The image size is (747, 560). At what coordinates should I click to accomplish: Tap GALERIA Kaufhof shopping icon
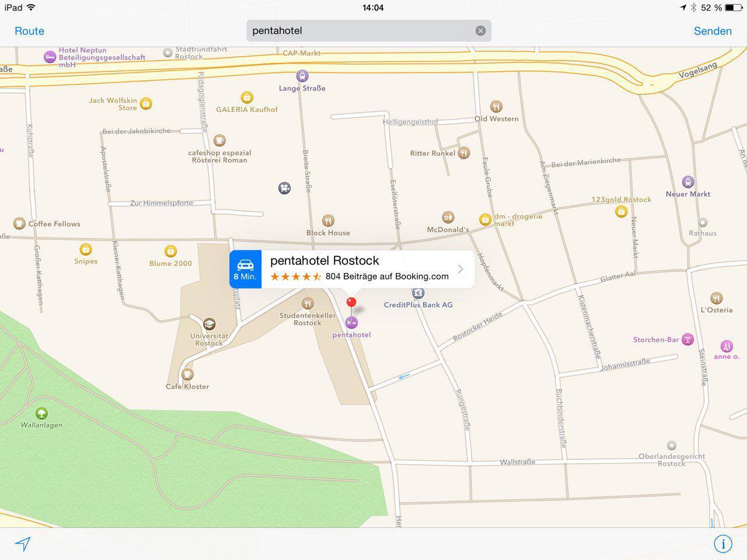247,97
